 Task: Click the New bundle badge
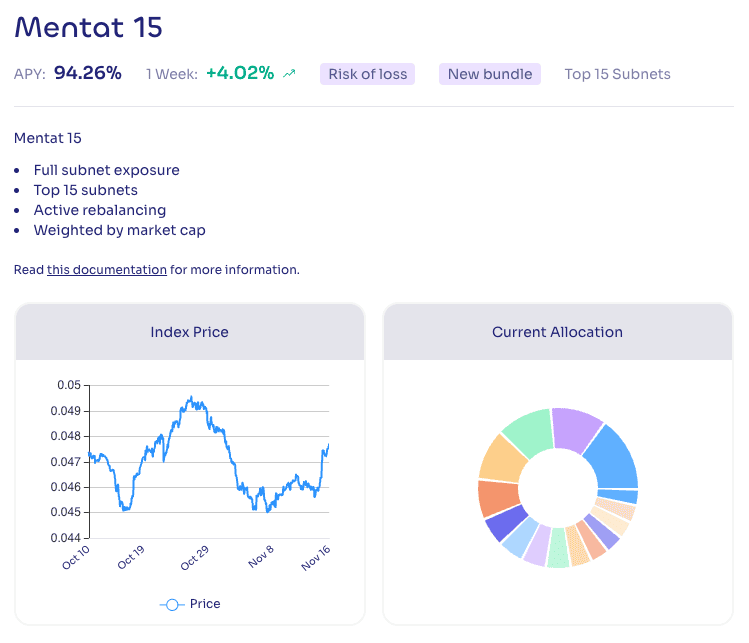pyautogui.click(x=490, y=74)
